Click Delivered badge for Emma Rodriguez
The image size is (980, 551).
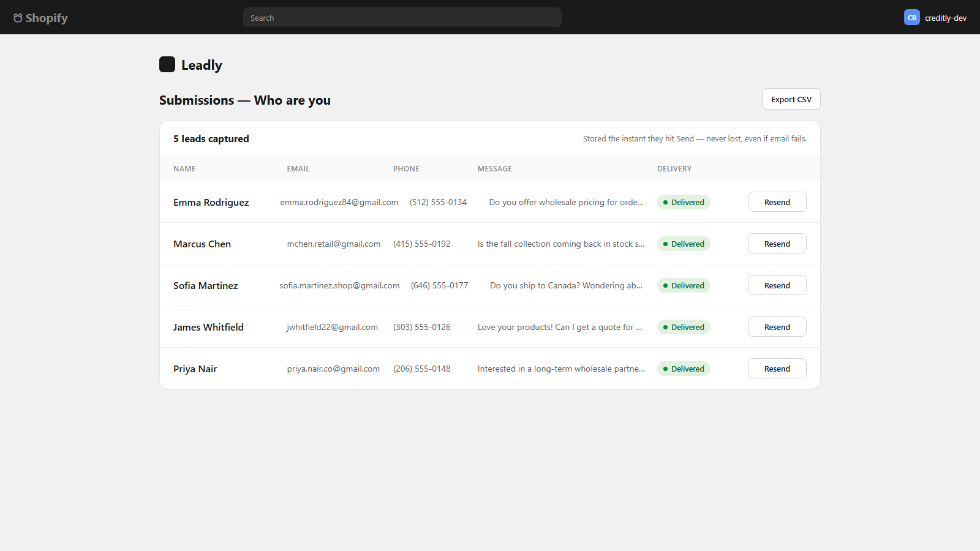[684, 202]
